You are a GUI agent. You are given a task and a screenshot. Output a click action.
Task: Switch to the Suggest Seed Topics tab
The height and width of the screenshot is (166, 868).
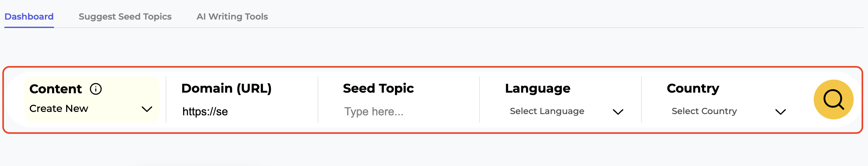point(125,16)
